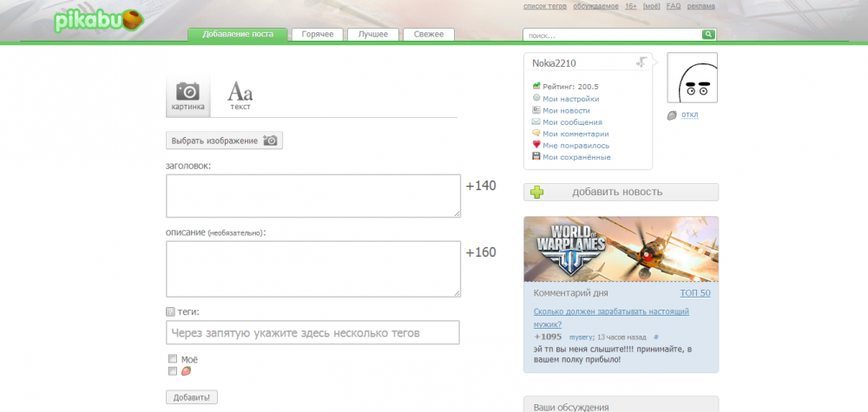Submit the post with Добавить! button

[x=192, y=397]
